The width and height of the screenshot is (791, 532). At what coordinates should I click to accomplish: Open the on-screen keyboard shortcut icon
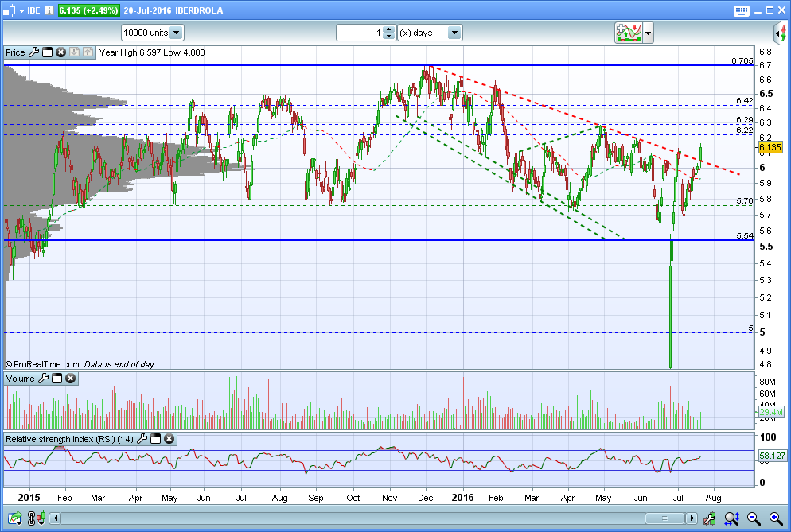point(742,10)
